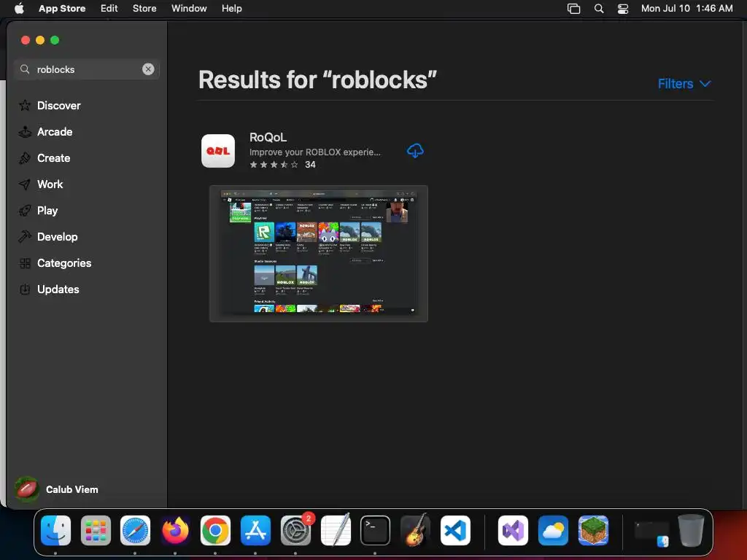The image size is (747, 560).
Task: Click the rating count 34
Action: 310,164
